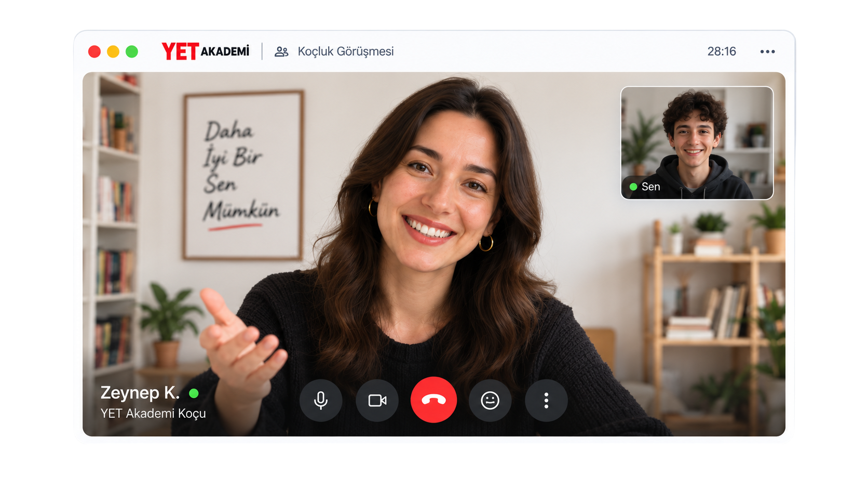The image size is (868, 489).
Task: Minimize the window with yellow button
Action: point(113,51)
